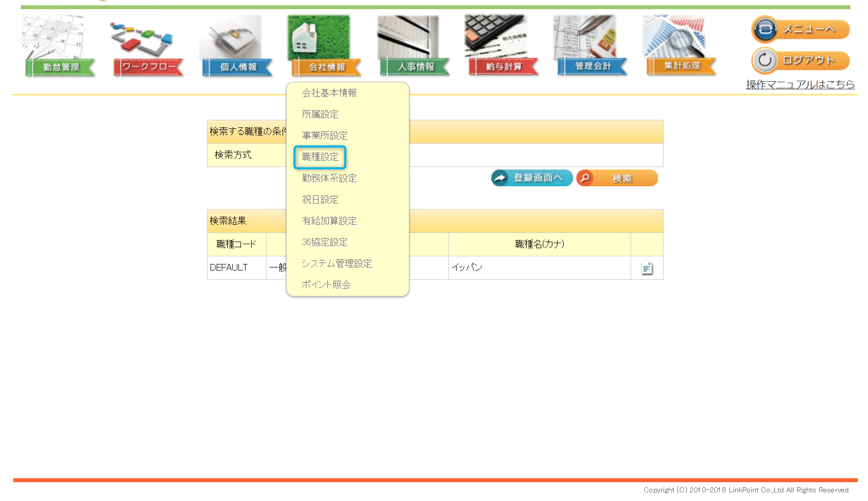The image size is (868, 501).
Task: Choose 所属設定 in the dropdown
Action: point(320,114)
